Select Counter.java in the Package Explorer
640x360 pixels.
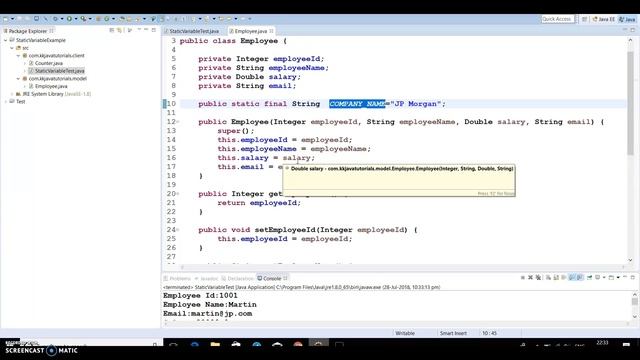pos(49,63)
